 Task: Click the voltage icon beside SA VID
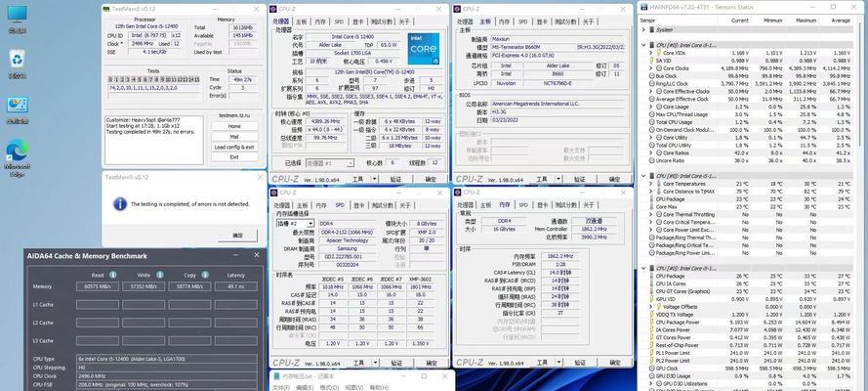click(x=651, y=61)
